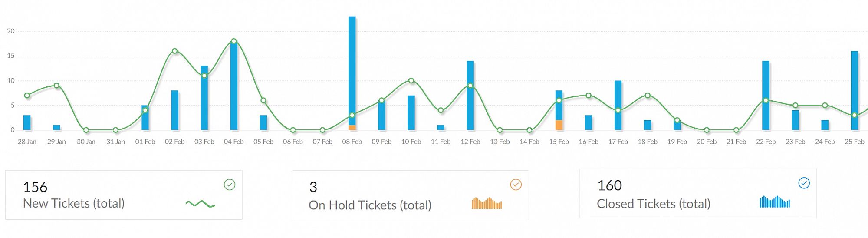Click the tallest blue bar on 08 Feb
The width and height of the screenshot is (868, 238).
point(352,65)
